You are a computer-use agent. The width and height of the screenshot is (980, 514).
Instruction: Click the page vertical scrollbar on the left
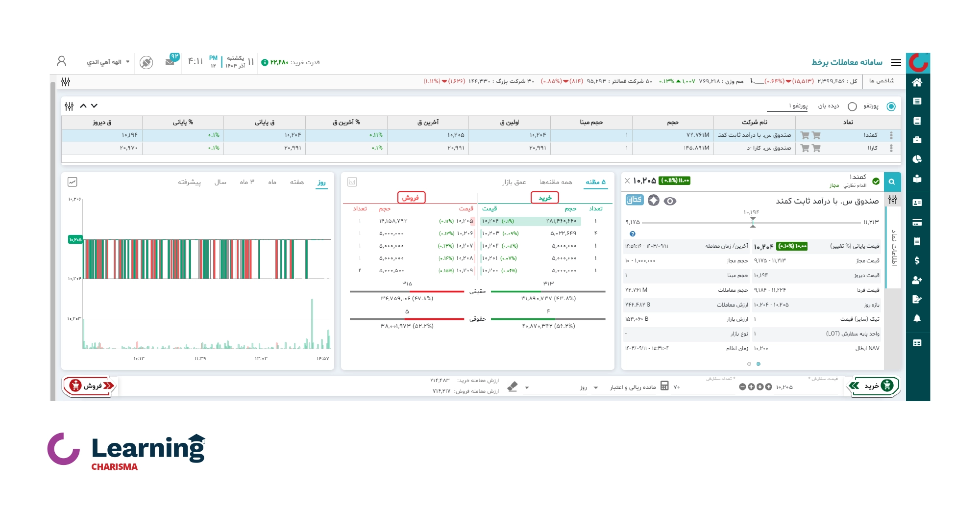click(x=52, y=240)
